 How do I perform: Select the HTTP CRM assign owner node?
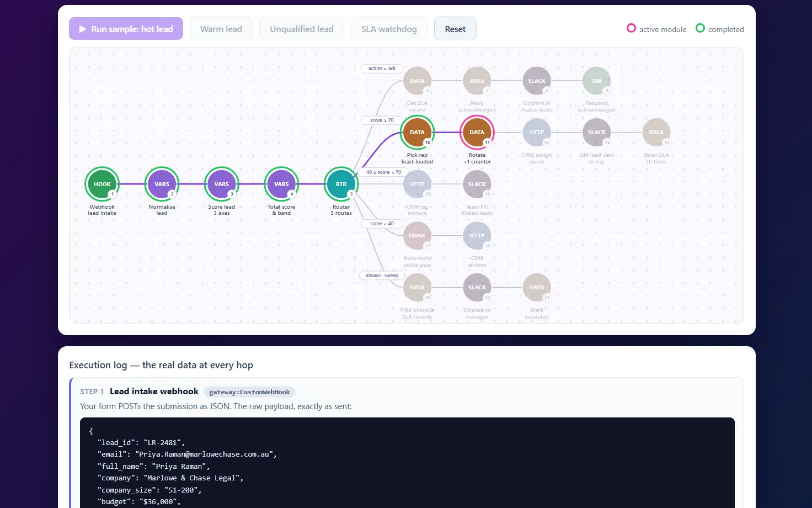pos(537,133)
